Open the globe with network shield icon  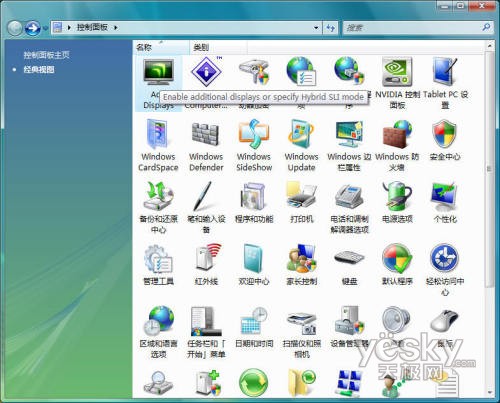[x=349, y=83]
